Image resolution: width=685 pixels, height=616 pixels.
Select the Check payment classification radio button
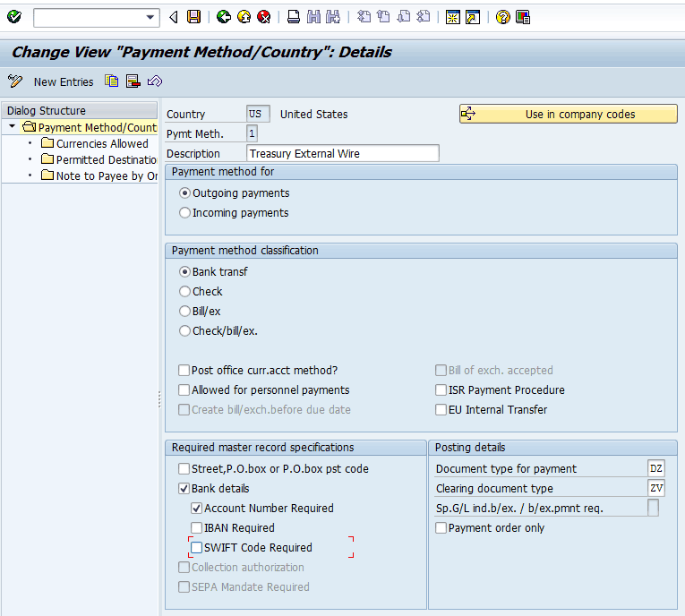pos(185,292)
